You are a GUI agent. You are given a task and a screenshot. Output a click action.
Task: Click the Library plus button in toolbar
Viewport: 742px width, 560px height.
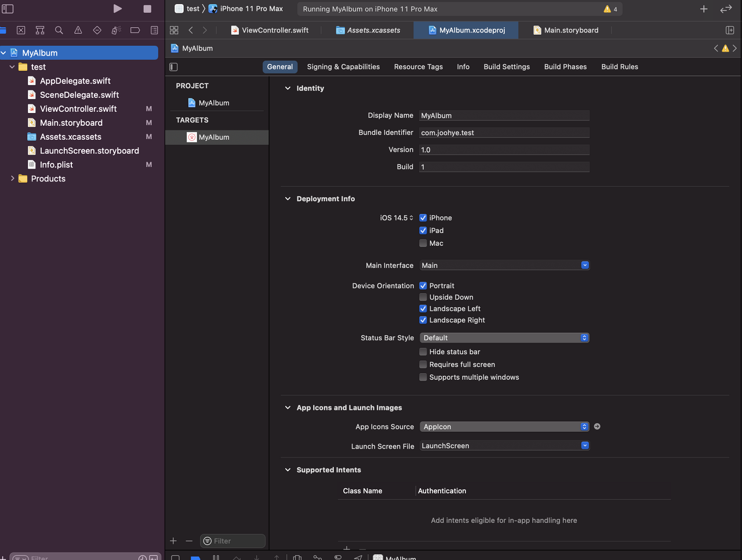click(704, 9)
